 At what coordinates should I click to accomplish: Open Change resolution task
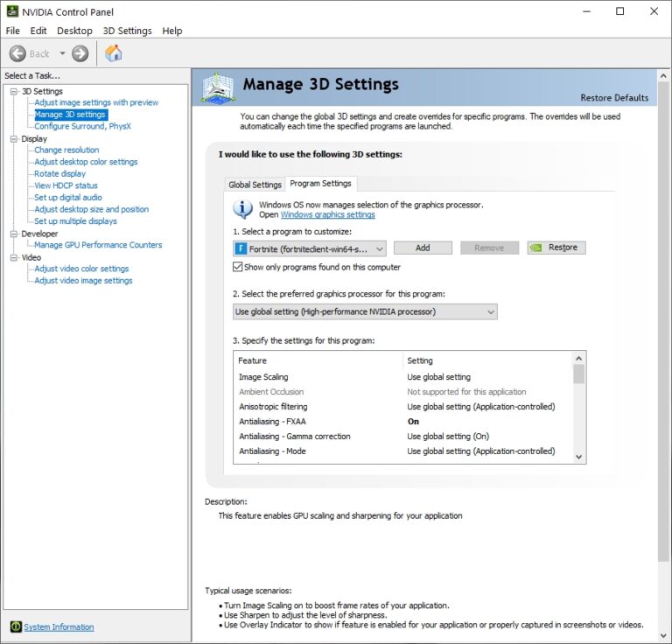(66, 150)
